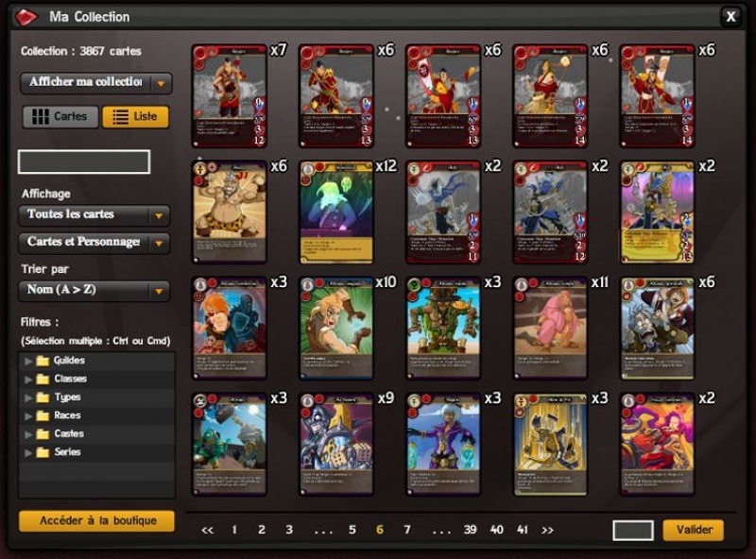
Task: Jump back with << arrows
Action: (x=207, y=530)
